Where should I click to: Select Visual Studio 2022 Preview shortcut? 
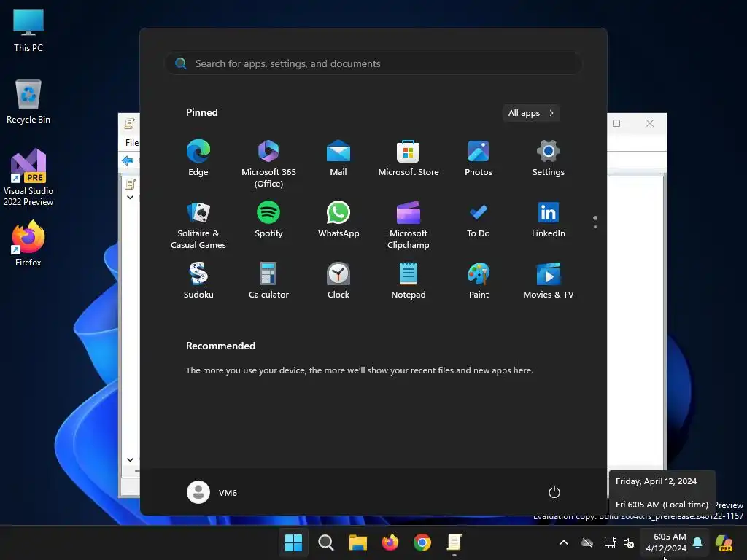28,177
